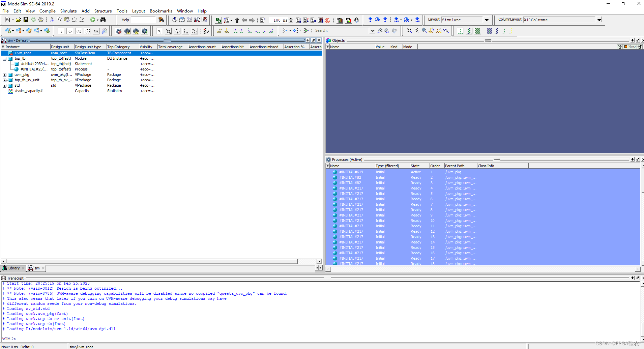Image resolution: width=644 pixels, height=349 pixels.
Task: Click the Now button in the Objects panel
Action: [630, 47]
